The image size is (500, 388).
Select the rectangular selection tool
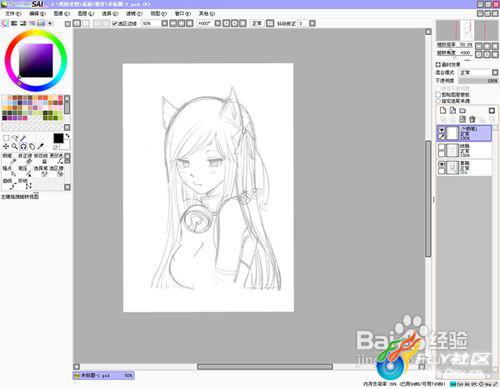pyautogui.click(x=6, y=138)
